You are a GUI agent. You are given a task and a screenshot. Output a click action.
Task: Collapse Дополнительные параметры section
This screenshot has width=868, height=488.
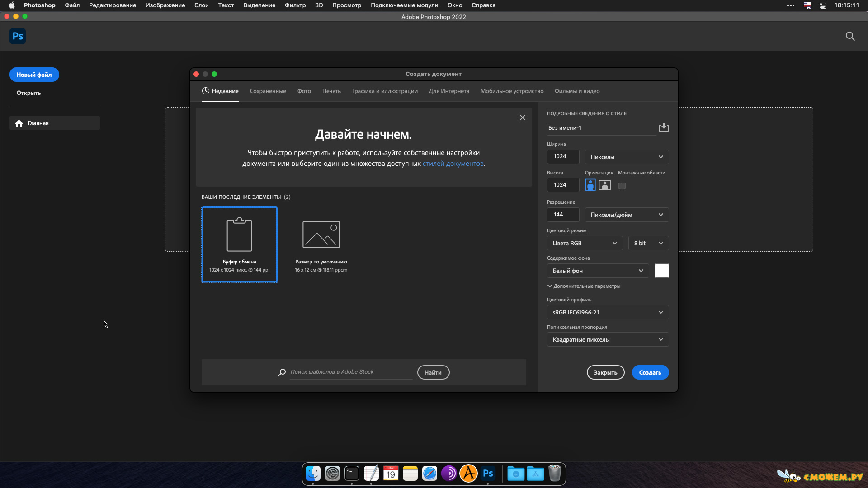click(584, 286)
